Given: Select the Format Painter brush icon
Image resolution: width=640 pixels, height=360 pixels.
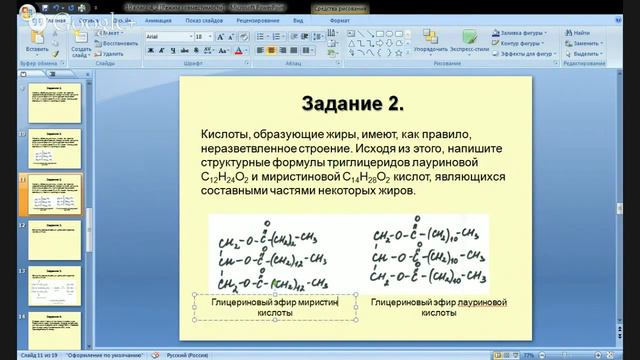Looking at the screenshot, I should pyautogui.click(x=56, y=54).
